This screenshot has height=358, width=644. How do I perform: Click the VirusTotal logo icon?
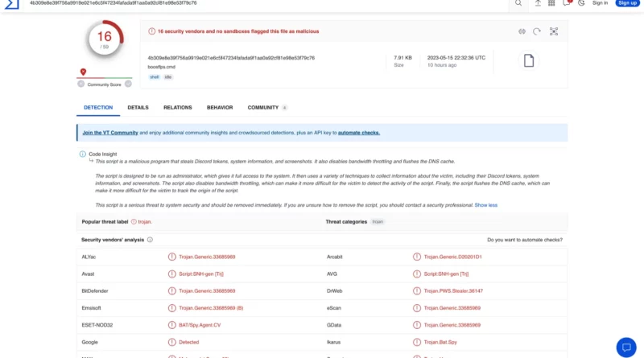click(11, 4)
